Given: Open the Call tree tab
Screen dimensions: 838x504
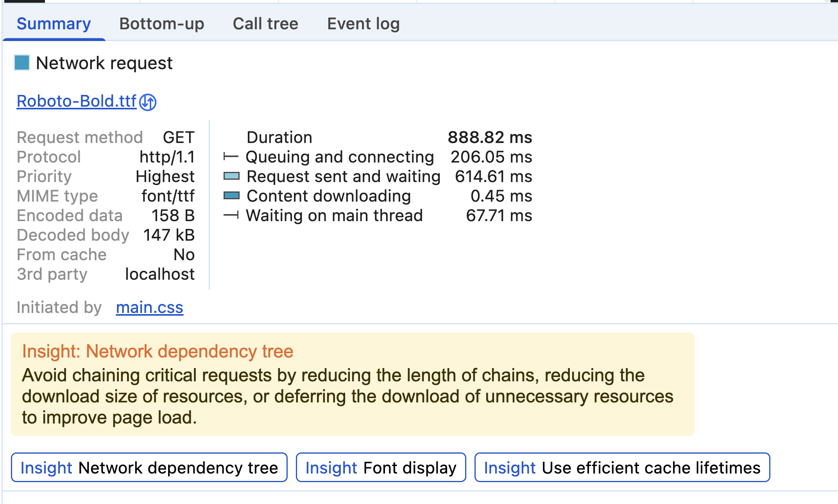Looking at the screenshot, I should click(265, 24).
